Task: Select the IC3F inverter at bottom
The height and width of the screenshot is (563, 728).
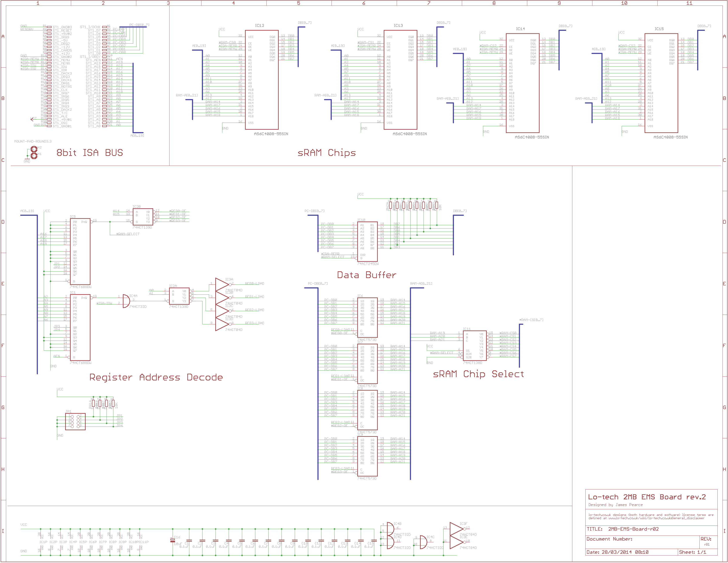Action: (x=457, y=529)
